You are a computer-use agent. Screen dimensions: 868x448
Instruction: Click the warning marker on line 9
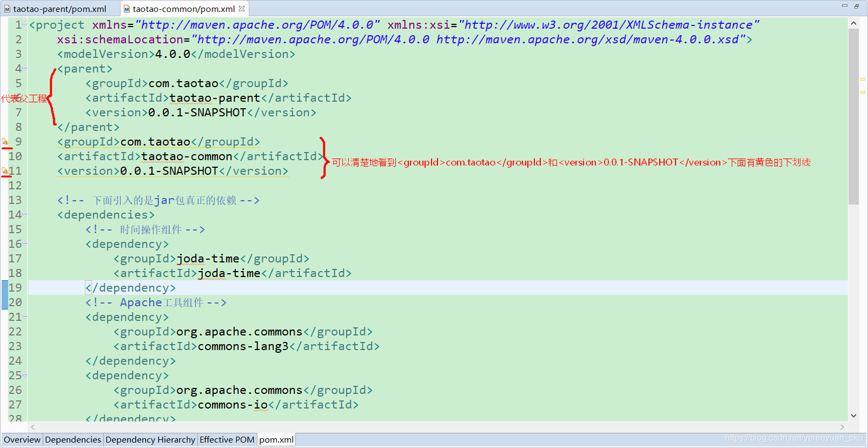tap(5, 142)
